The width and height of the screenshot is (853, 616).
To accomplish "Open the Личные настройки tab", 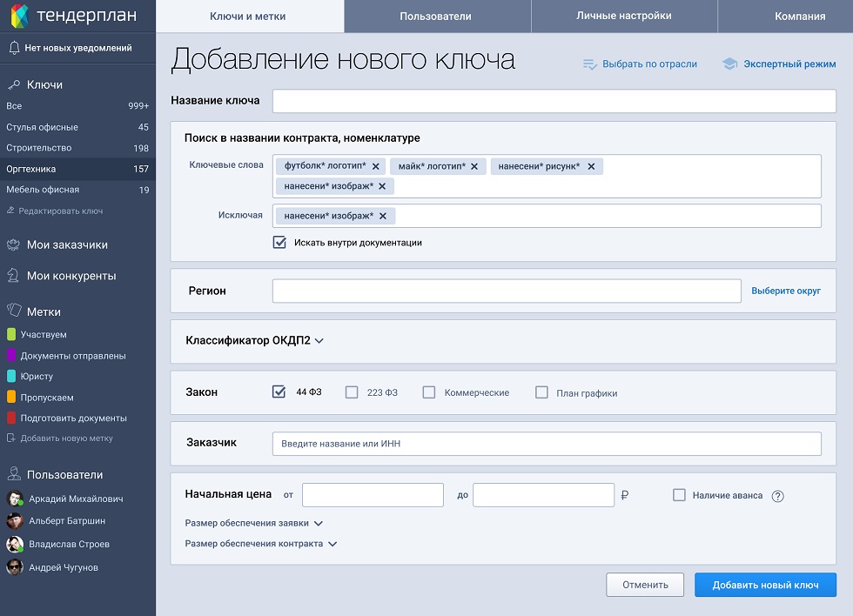I will pyautogui.click(x=623, y=17).
